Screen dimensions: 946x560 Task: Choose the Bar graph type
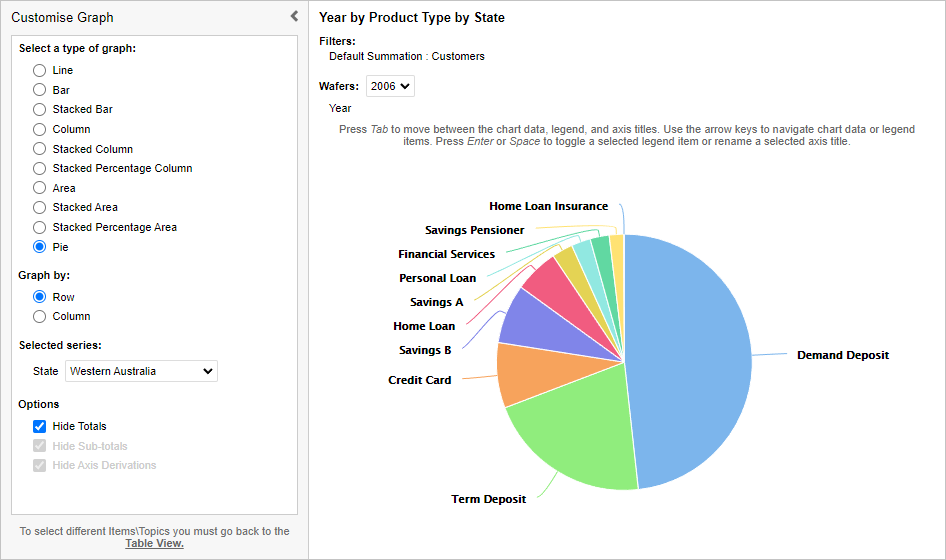pyautogui.click(x=40, y=91)
